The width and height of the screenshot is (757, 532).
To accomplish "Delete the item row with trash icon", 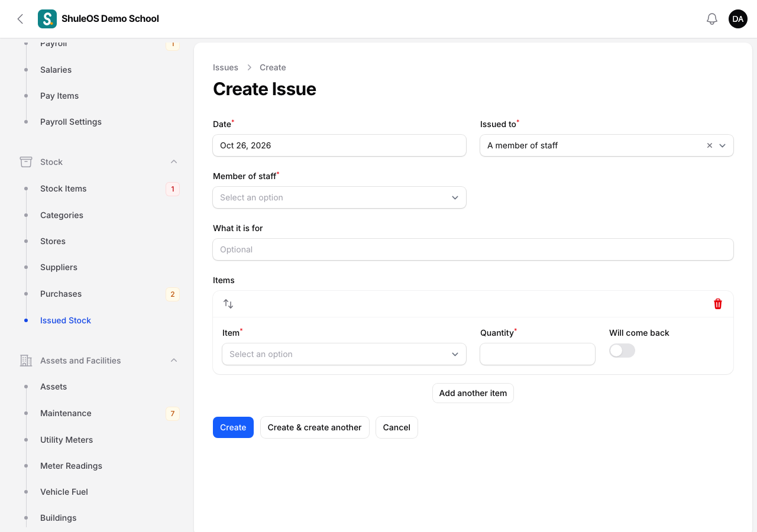I will click(718, 304).
